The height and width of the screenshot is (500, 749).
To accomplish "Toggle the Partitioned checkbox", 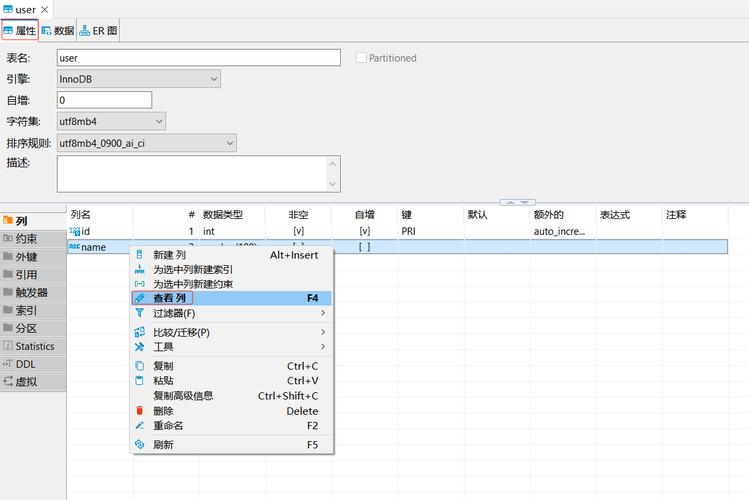I will point(362,58).
